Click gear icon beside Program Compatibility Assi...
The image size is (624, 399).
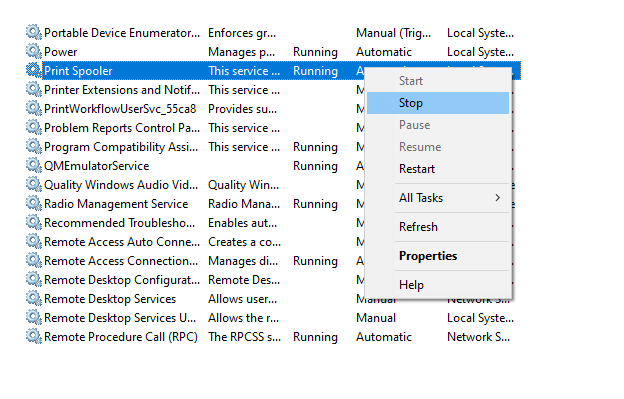click(34, 146)
